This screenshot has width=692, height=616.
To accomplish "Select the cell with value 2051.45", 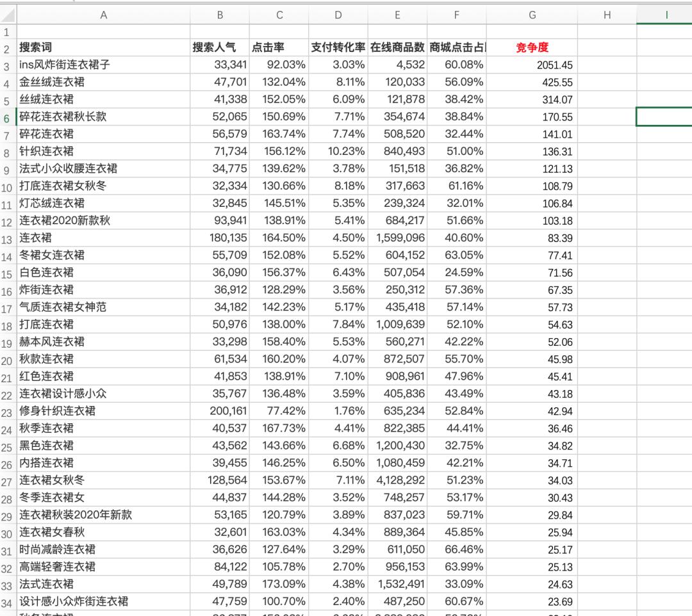I will point(532,64).
